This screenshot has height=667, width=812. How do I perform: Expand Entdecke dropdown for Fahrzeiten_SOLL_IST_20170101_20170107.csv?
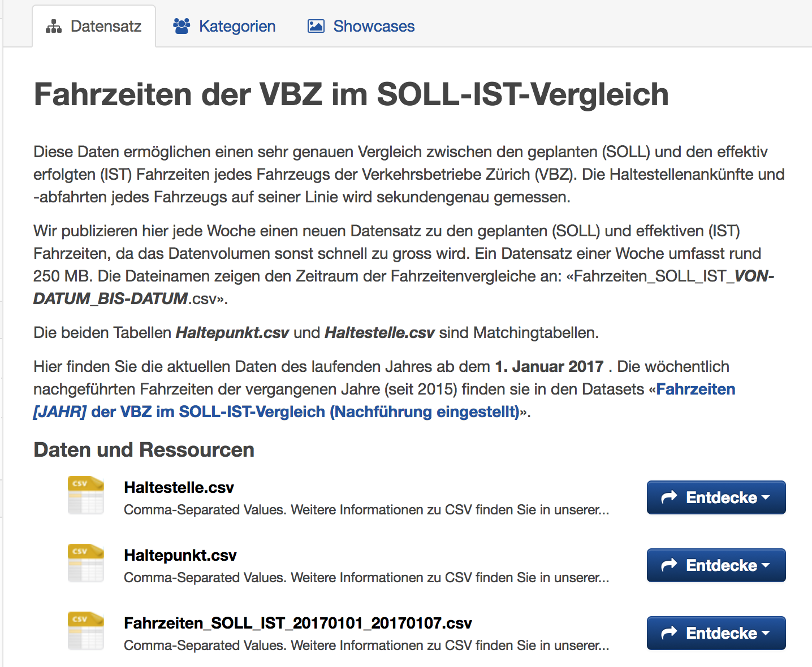tap(716, 633)
